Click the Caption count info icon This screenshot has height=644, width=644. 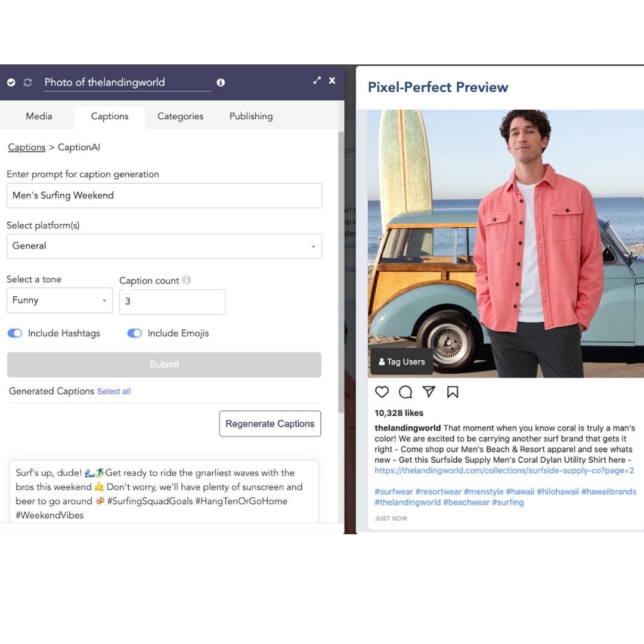pos(187,280)
